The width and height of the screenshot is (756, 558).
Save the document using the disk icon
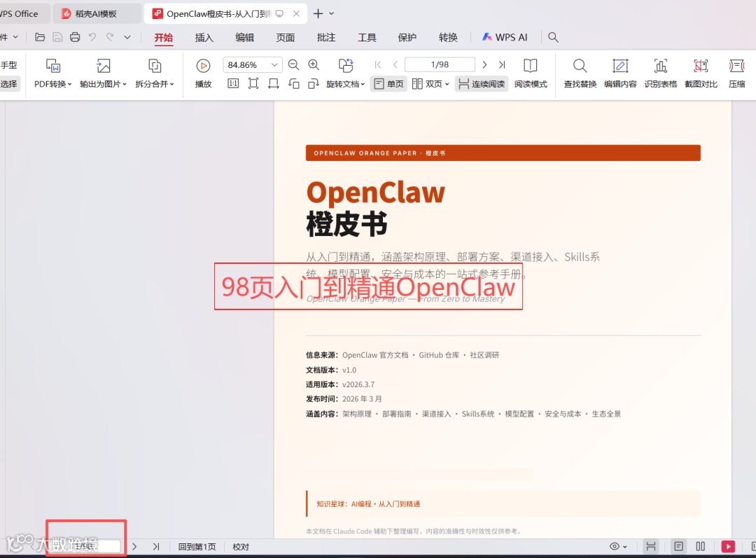(57, 37)
